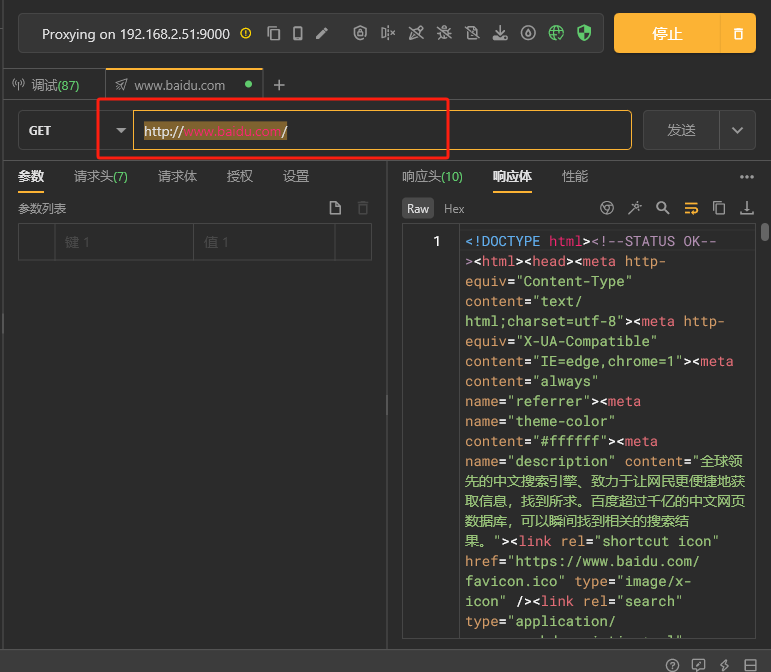Toggle the panel layout icon in status bar
This screenshot has width=771, height=672.
750,665
